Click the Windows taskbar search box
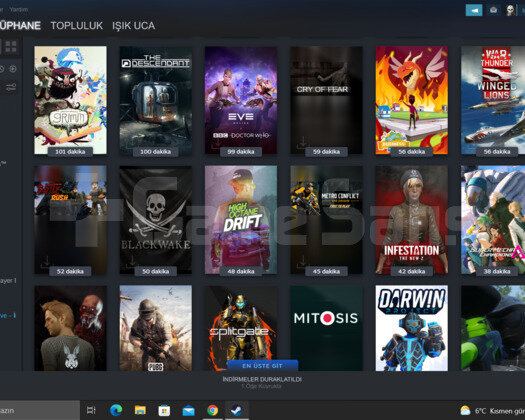The height and width of the screenshot is (420, 525). click(40, 410)
